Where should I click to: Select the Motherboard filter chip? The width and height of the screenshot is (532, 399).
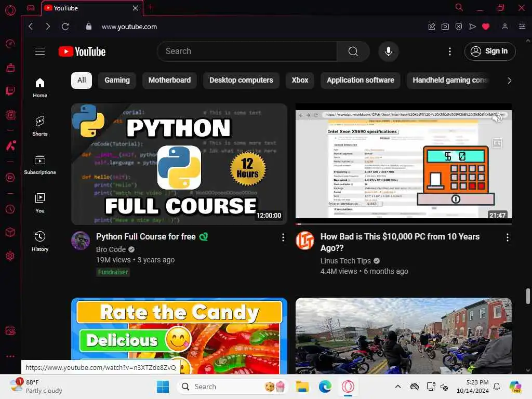(x=170, y=81)
